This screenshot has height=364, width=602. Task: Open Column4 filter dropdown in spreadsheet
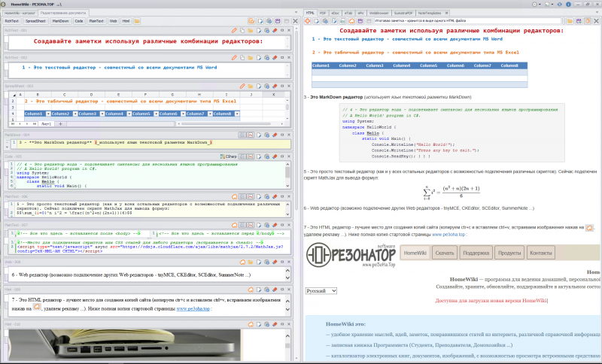coord(129,114)
